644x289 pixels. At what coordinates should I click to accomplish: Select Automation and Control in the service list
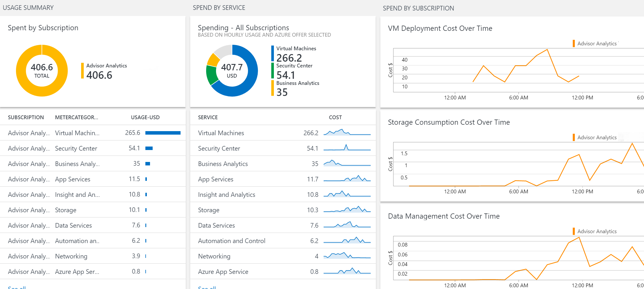pyautogui.click(x=231, y=241)
